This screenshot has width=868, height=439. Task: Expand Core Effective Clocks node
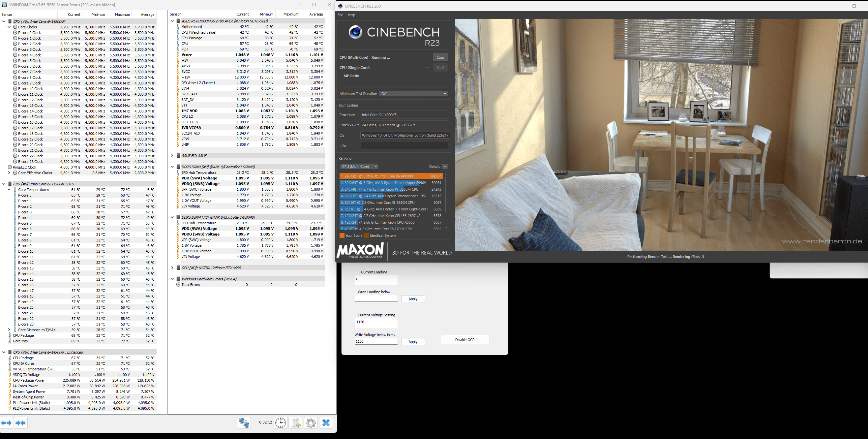[x=9, y=172]
